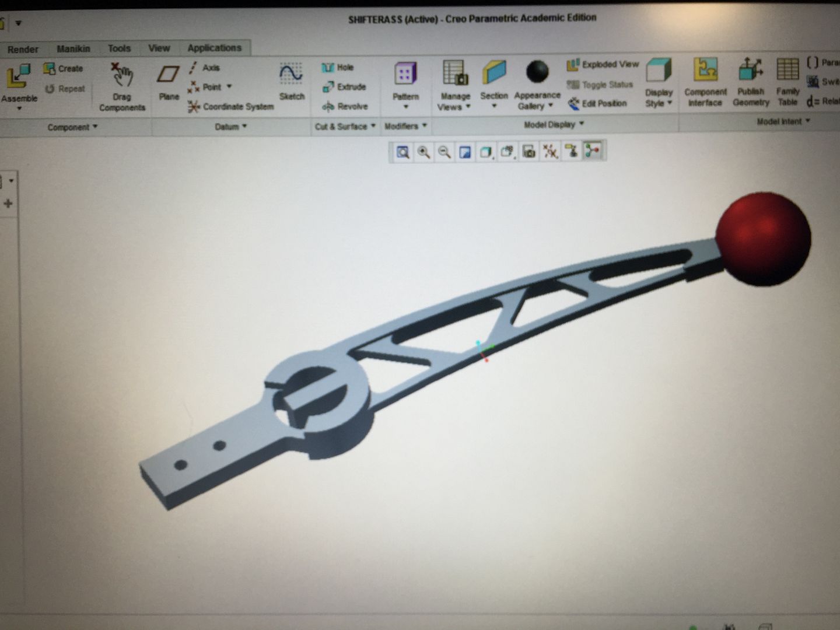Expand the Model Intent group dropdown
This screenshot has width=840, height=630.
tap(783, 121)
